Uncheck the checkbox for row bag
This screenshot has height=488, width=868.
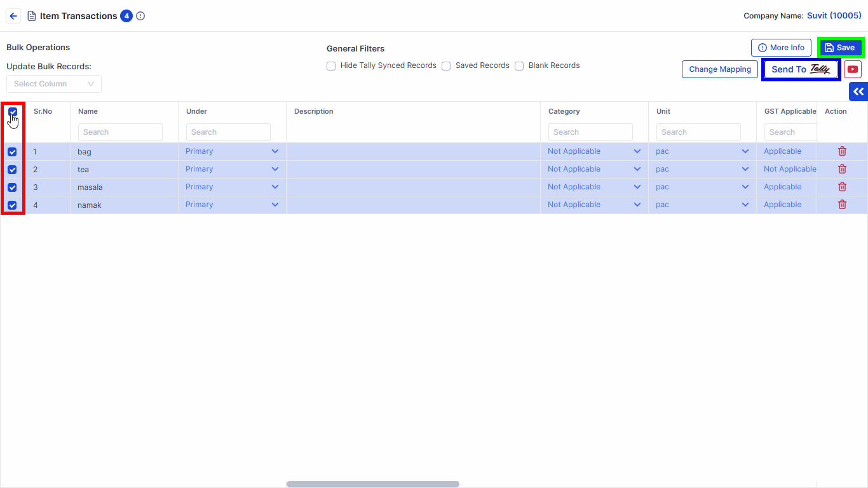tap(12, 152)
